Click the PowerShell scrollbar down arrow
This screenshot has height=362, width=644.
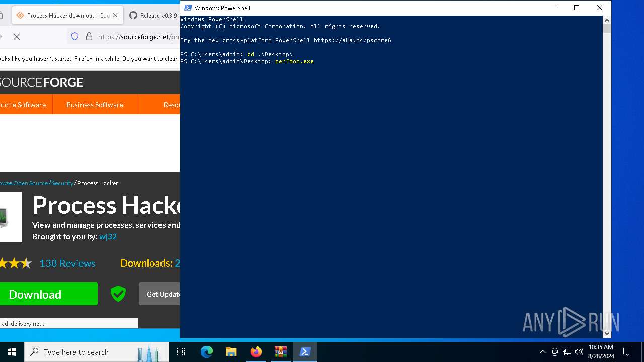coord(607,333)
